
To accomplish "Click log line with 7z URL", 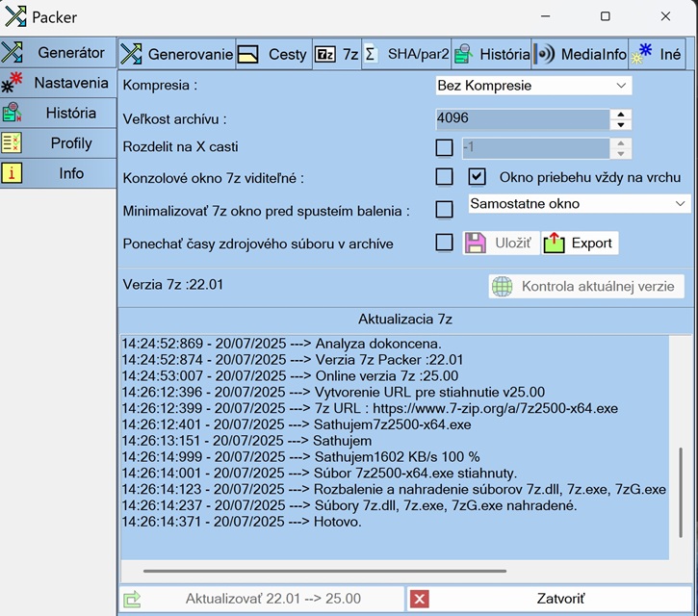I will (370, 409).
